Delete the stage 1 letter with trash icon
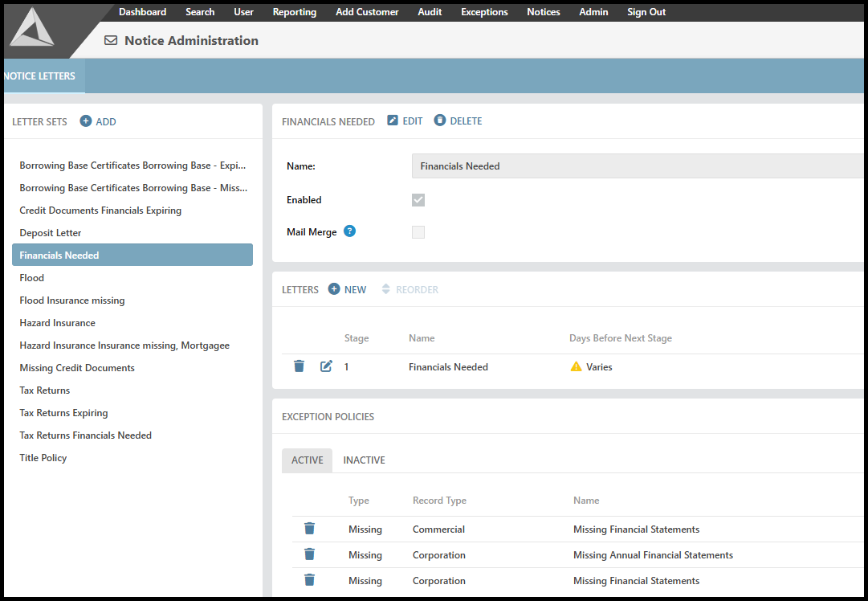Screen dimensions: 868x601 [x=300, y=366]
